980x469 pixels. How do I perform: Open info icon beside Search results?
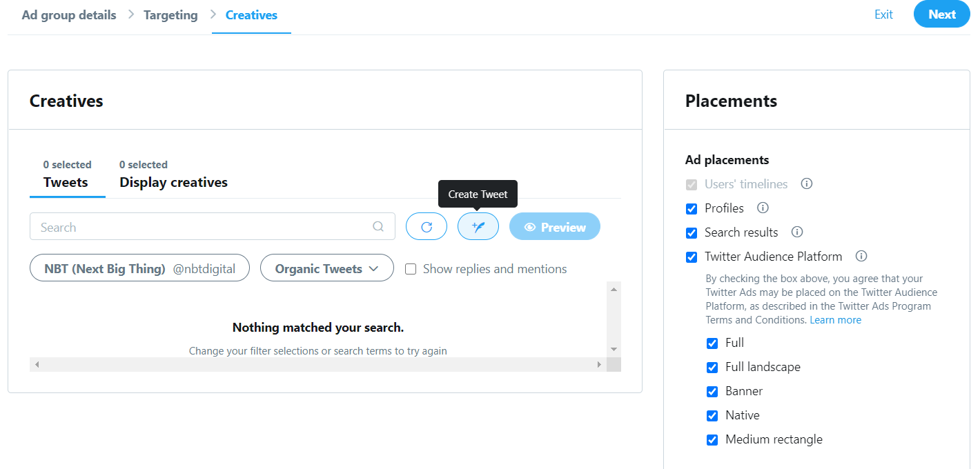797,232
